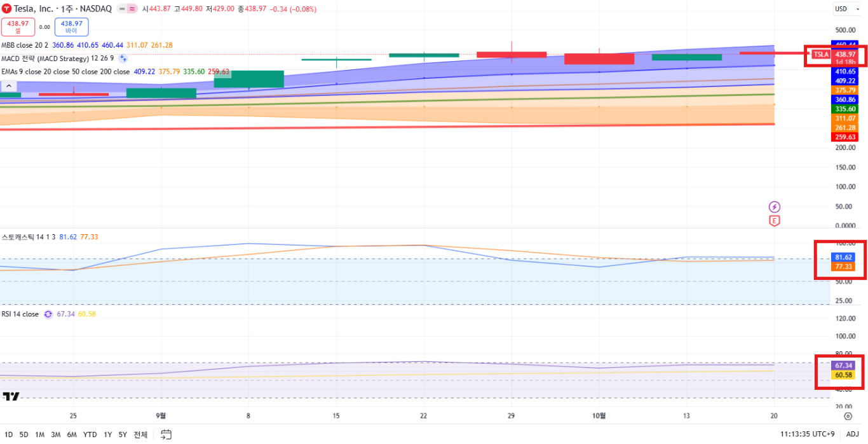Viewport: 868px width, 444px height.
Task: Click the red E earnings marker
Action: tap(775, 221)
